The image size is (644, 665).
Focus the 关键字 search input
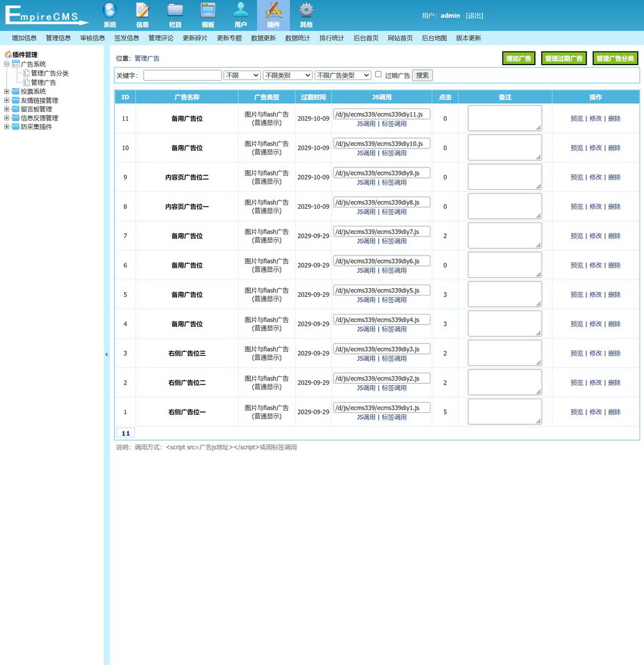[182, 75]
